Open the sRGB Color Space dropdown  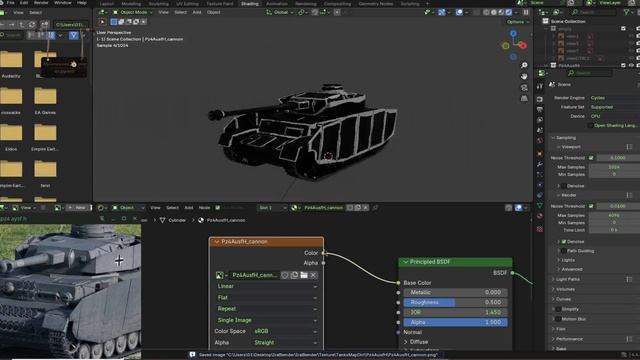pos(285,331)
